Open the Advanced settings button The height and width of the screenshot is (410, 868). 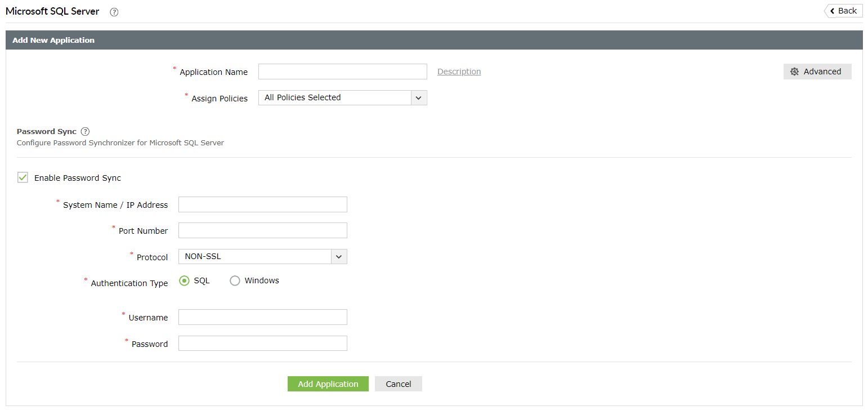coord(817,72)
